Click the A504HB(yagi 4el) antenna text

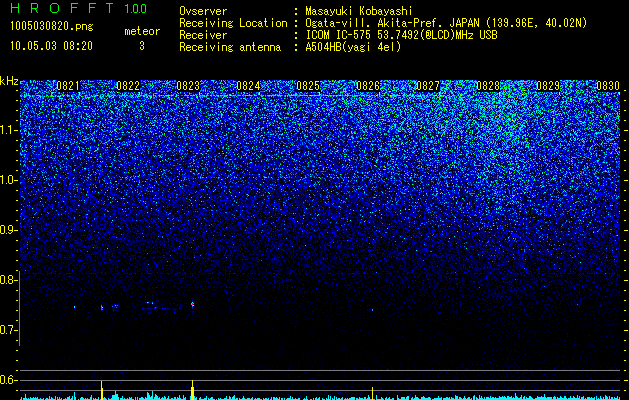(353, 47)
